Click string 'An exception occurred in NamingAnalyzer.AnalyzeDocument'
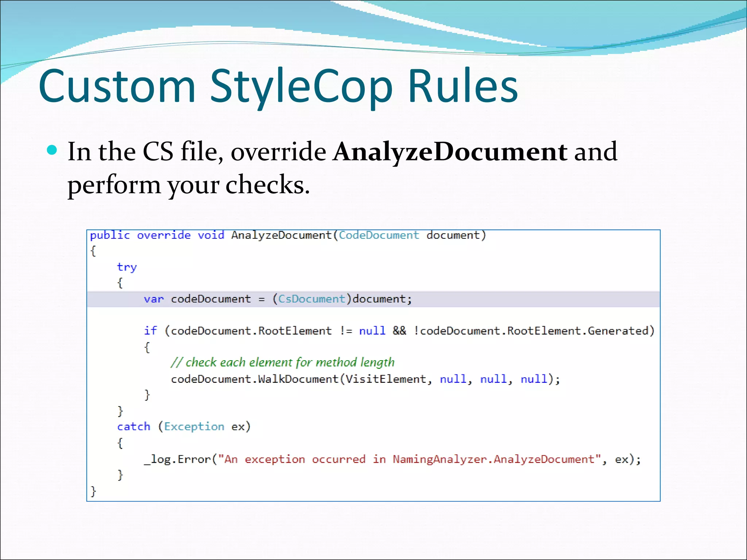Image resolution: width=747 pixels, height=560 pixels. pos(409,459)
